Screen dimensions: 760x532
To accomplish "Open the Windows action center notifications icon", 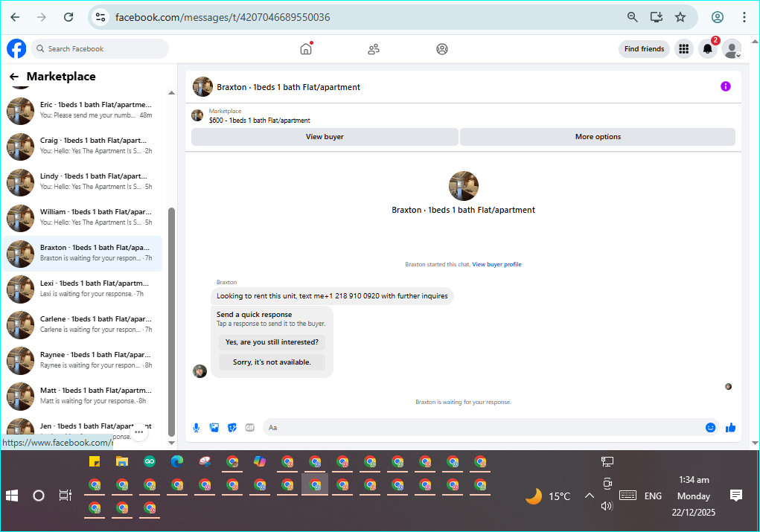I will pyautogui.click(x=735, y=496).
